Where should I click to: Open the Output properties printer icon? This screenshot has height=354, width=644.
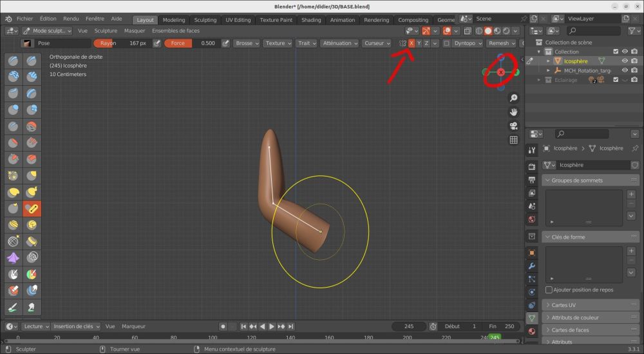532,180
